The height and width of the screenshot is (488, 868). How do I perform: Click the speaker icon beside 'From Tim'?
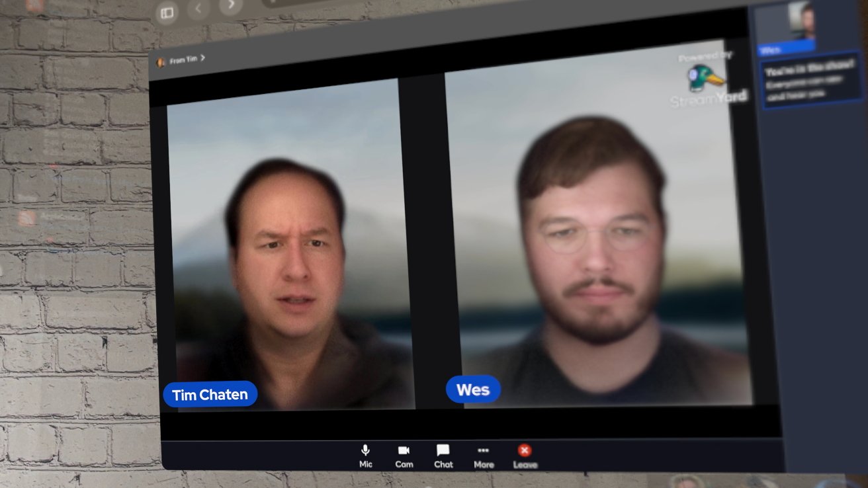(x=160, y=62)
